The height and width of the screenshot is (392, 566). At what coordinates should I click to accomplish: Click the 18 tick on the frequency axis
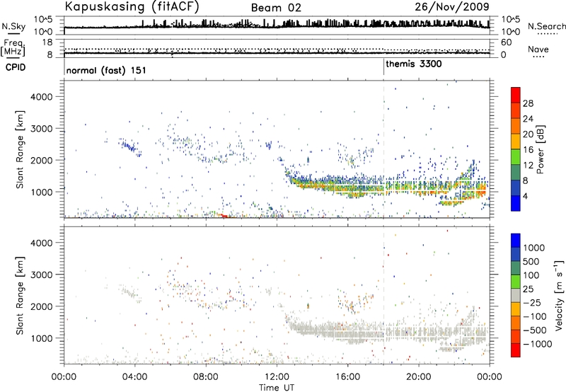click(x=47, y=42)
